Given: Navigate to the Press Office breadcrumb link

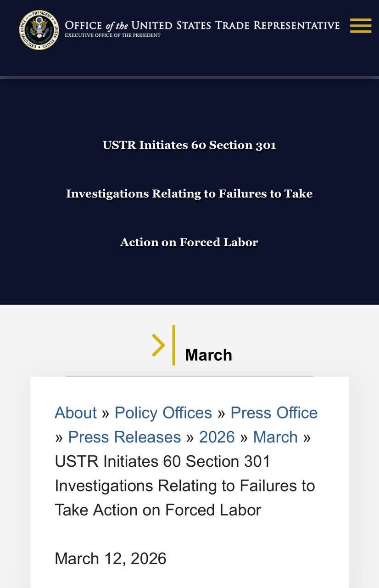Looking at the screenshot, I should pyautogui.click(x=274, y=413).
